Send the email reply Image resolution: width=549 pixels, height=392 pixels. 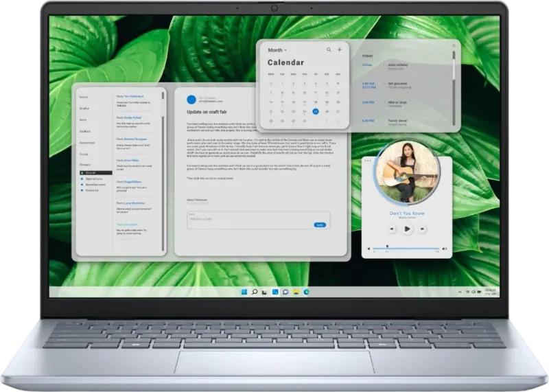click(320, 225)
